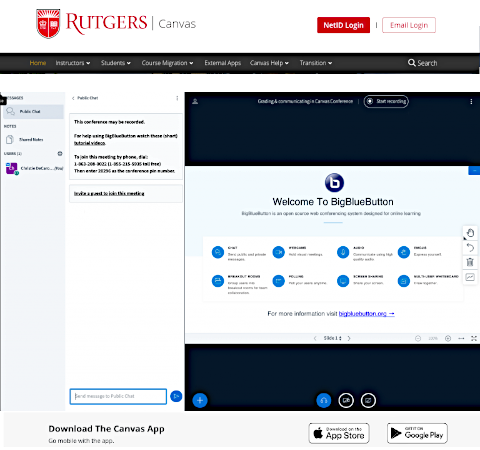
Task: Open the tutorial videos link
Action: [90, 143]
